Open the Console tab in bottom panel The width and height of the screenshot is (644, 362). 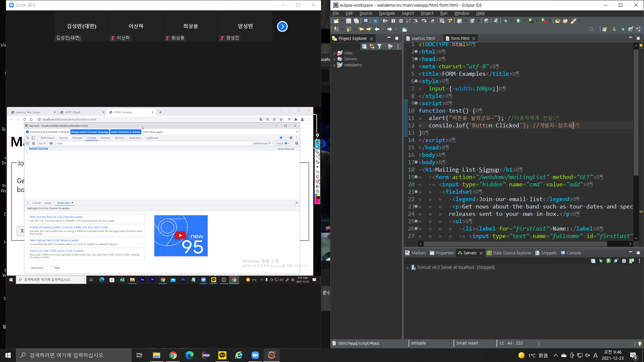pos(573,253)
